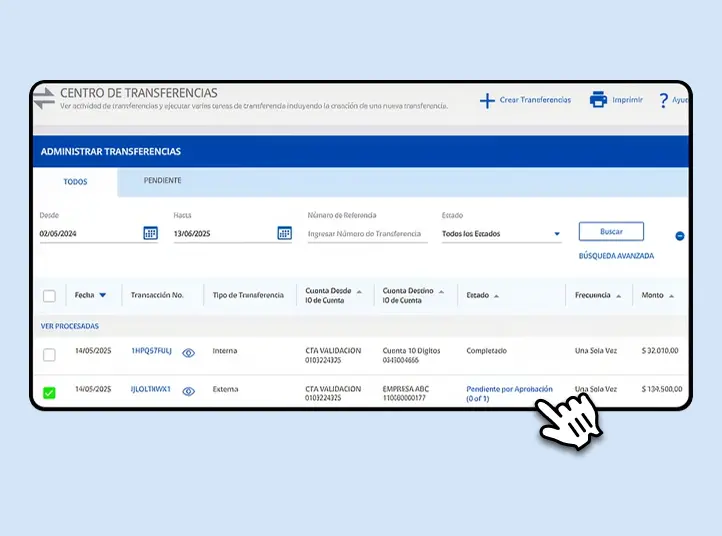Sort by Frecuencia column
The height and width of the screenshot is (536, 722).
(618, 296)
